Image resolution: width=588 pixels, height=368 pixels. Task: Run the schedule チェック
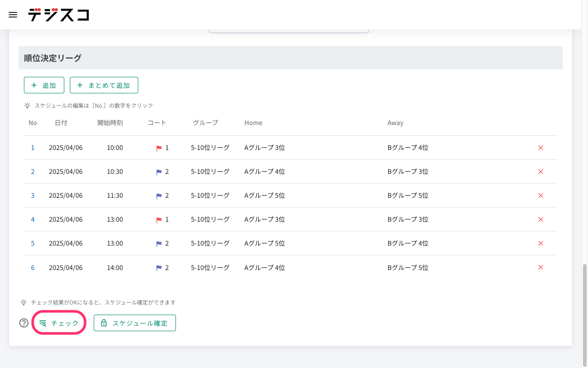coord(59,322)
